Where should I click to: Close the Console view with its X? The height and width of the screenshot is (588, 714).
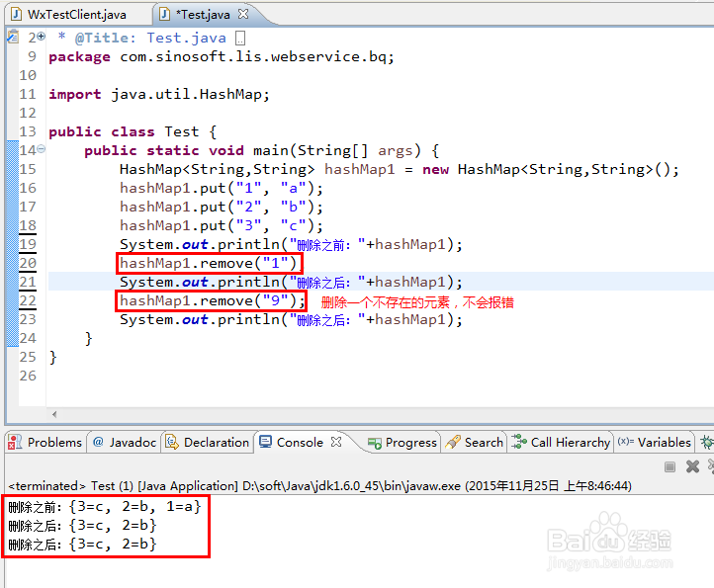(336, 442)
